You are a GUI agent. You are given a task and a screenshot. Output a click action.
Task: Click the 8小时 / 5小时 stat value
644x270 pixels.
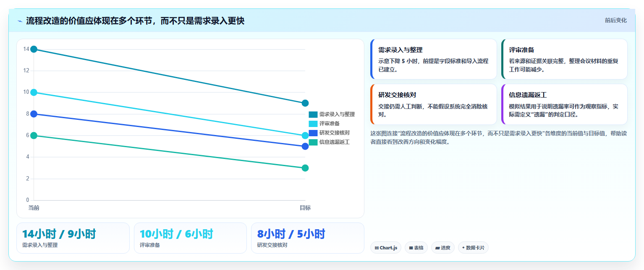coord(291,234)
